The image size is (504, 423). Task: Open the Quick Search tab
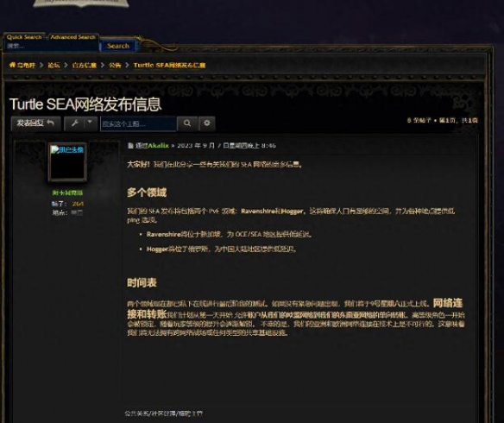(x=24, y=37)
